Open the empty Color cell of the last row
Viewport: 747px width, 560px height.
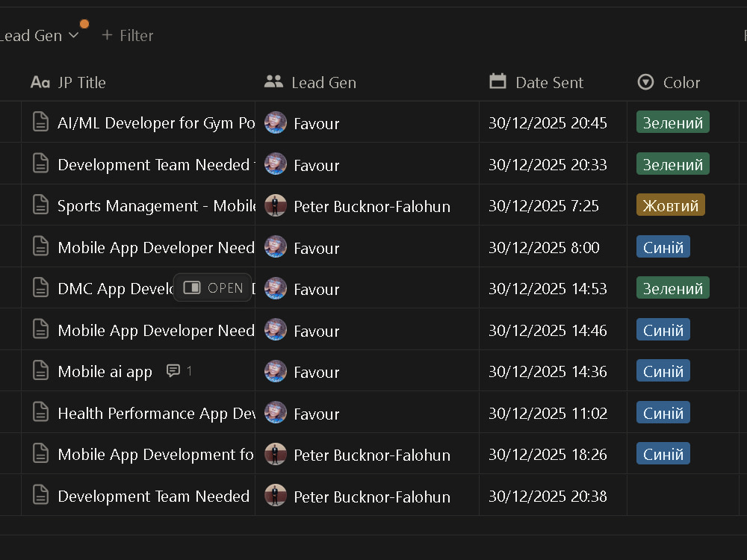683,495
